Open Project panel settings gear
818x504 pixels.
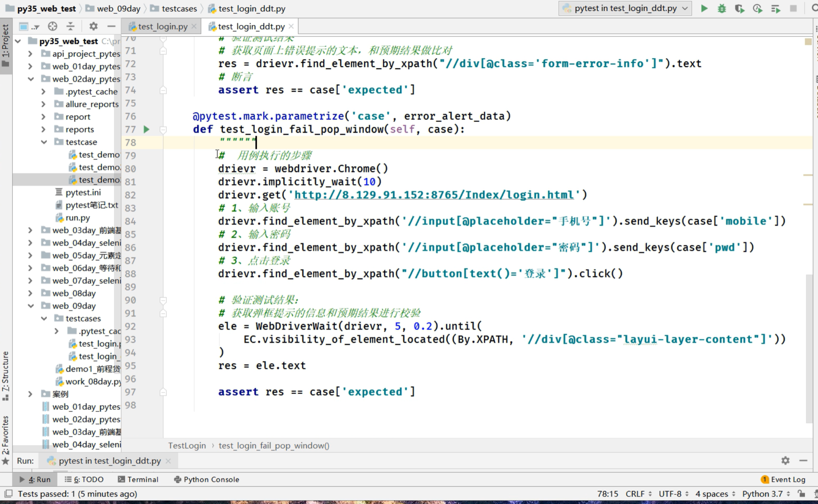tap(93, 26)
